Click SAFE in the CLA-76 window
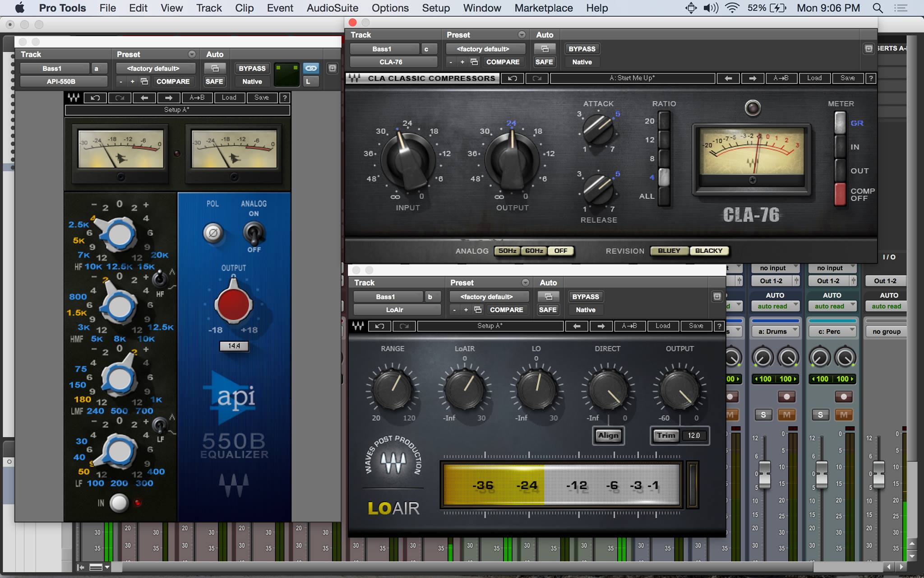 (x=544, y=62)
